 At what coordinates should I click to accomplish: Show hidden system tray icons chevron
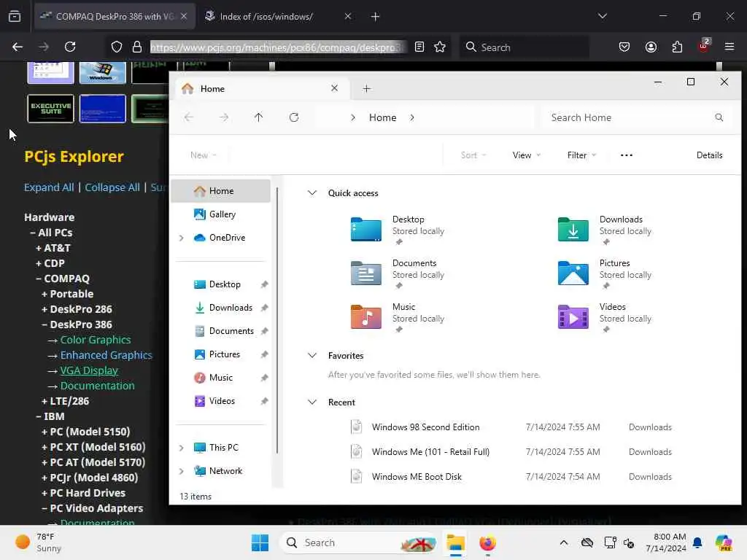pyautogui.click(x=564, y=542)
